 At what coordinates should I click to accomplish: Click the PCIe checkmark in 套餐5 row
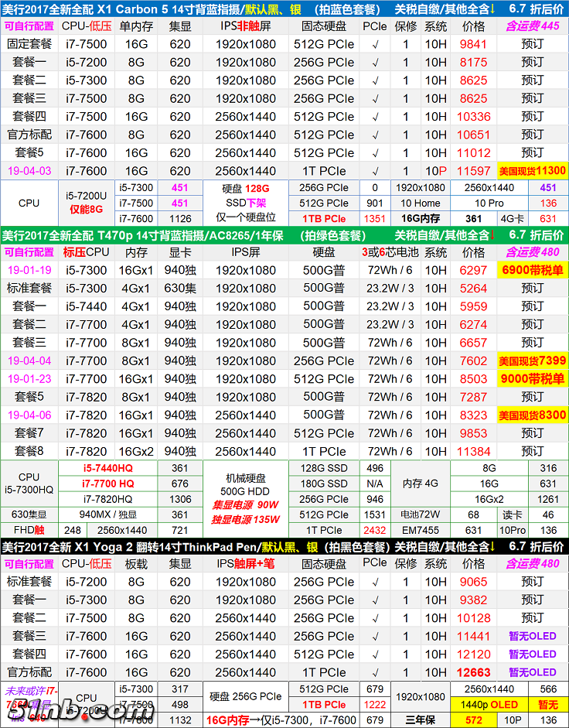375,153
